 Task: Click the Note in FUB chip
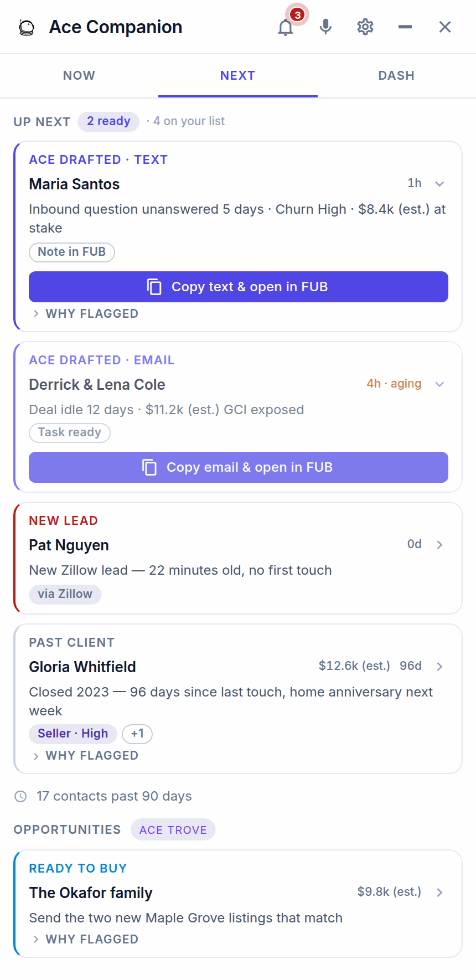72,252
